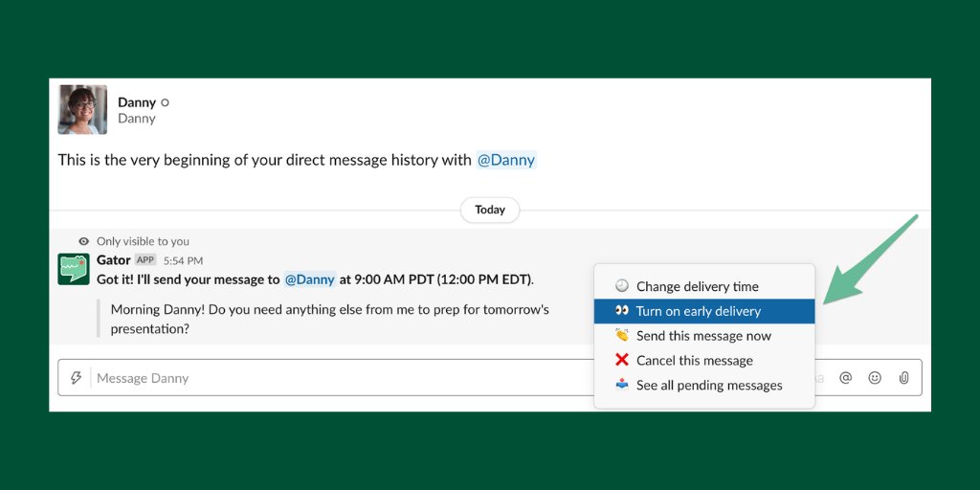Click Danny's presence status circle
This screenshot has width=980, height=490.
[165, 102]
